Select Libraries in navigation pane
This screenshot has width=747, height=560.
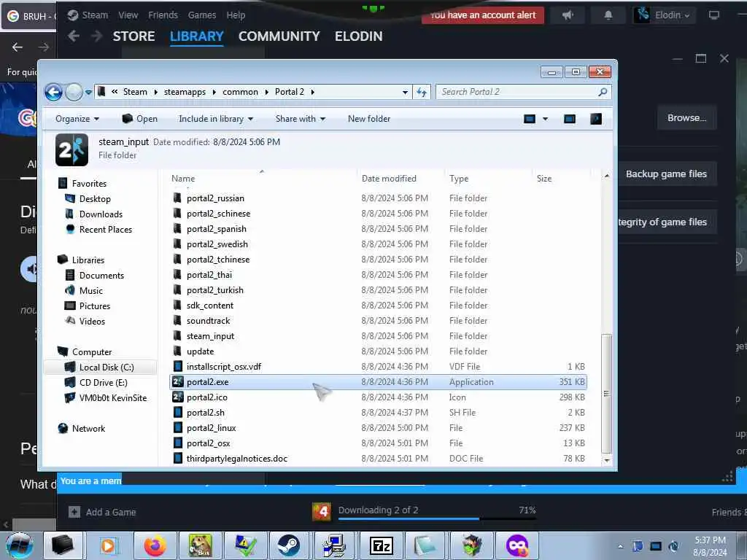(x=88, y=260)
